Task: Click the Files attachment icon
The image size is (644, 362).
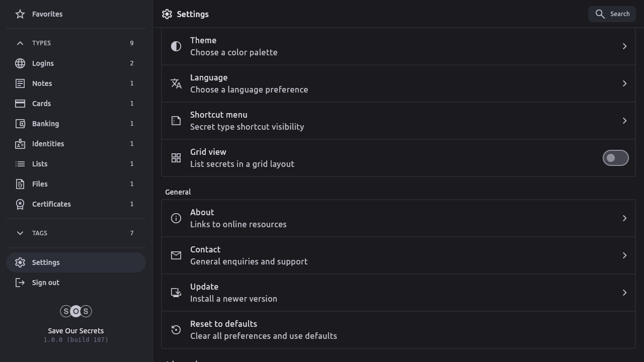Action: [20, 184]
